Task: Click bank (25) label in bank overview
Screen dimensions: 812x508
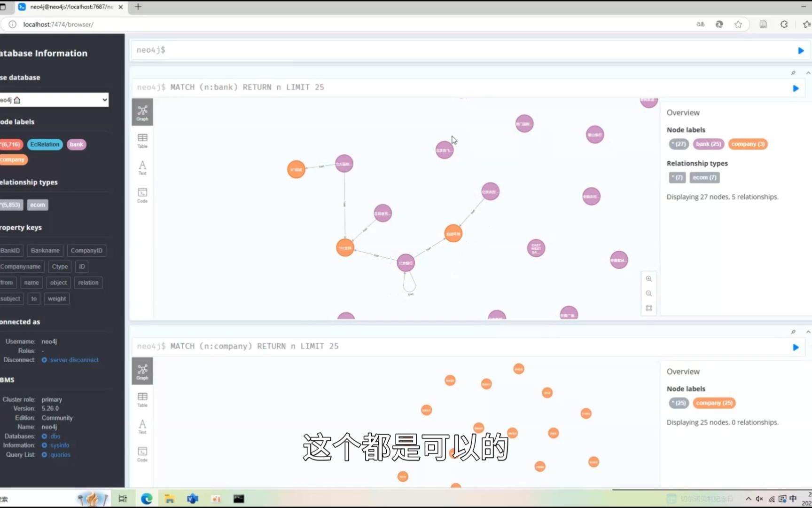Action: (708, 144)
